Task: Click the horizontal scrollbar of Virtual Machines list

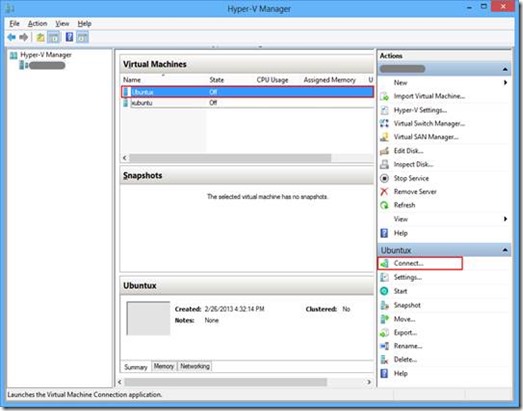Action: click(230, 158)
